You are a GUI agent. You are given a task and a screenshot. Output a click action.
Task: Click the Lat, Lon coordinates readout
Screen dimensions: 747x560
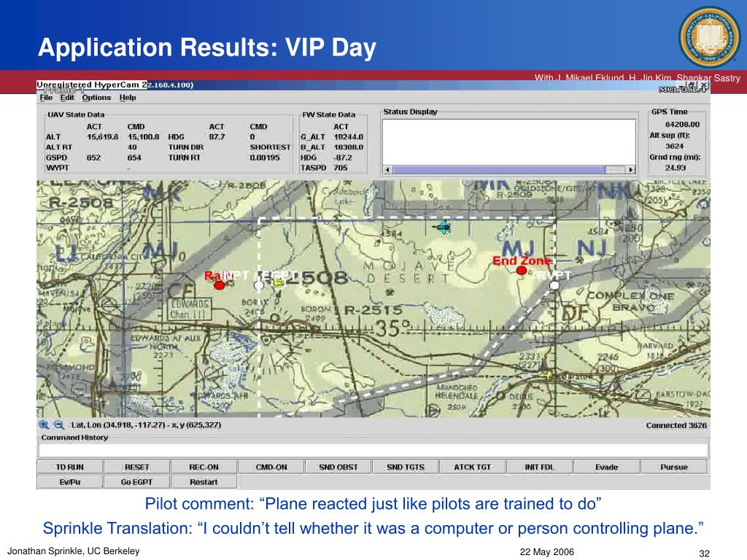(x=146, y=425)
